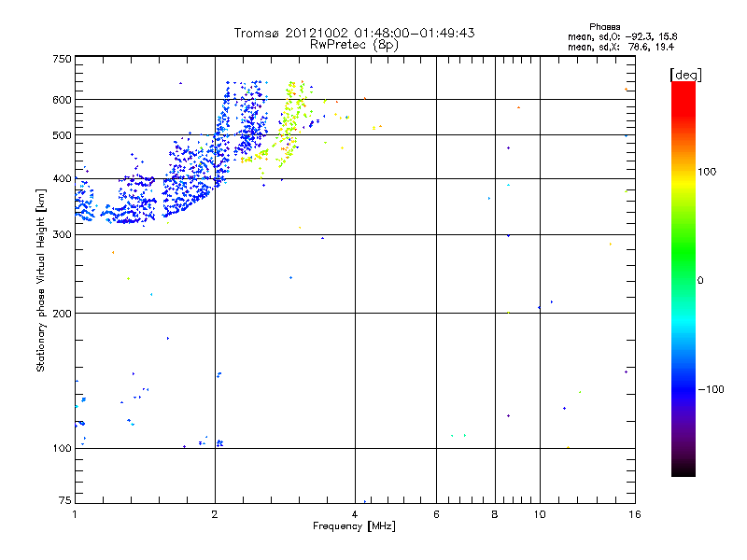The width and height of the screenshot is (747, 560).
Task: Click the 'Frequency [MHz]' x-axis label
Action: tap(354, 526)
